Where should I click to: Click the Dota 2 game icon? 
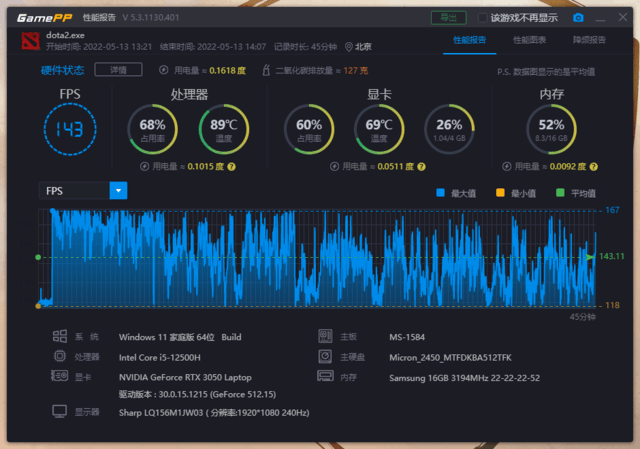coord(28,39)
